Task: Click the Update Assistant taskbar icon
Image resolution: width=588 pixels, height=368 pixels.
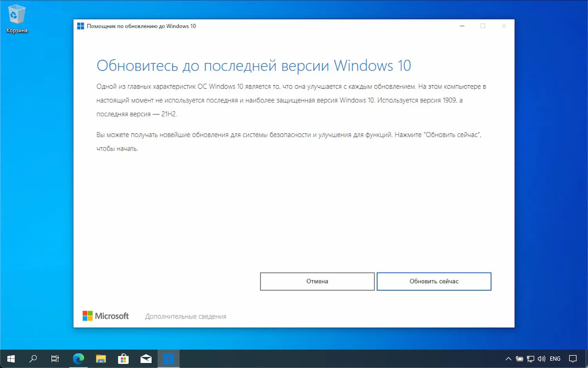Action: tap(169, 358)
